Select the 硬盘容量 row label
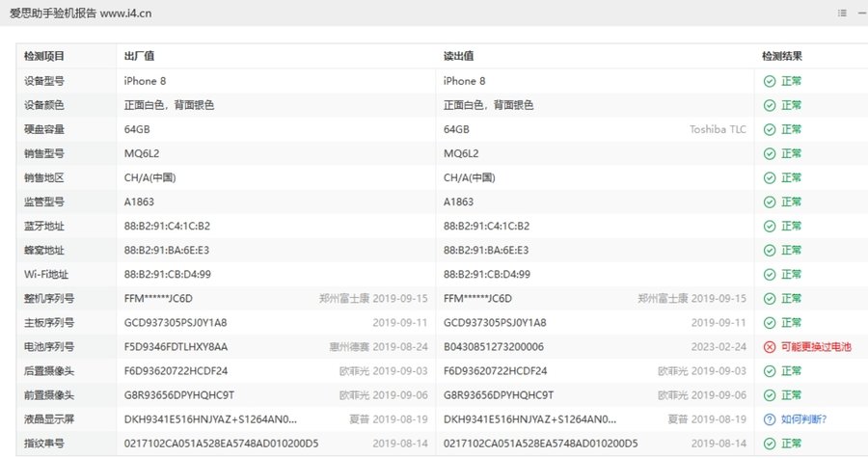This screenshot has width=868, height=458. (x=43, y=129)
